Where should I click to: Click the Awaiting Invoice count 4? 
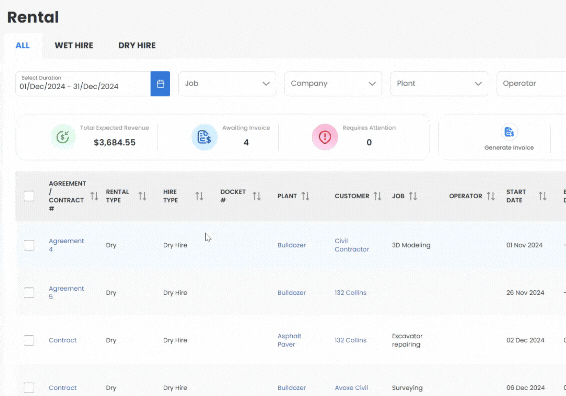[246, 143]
